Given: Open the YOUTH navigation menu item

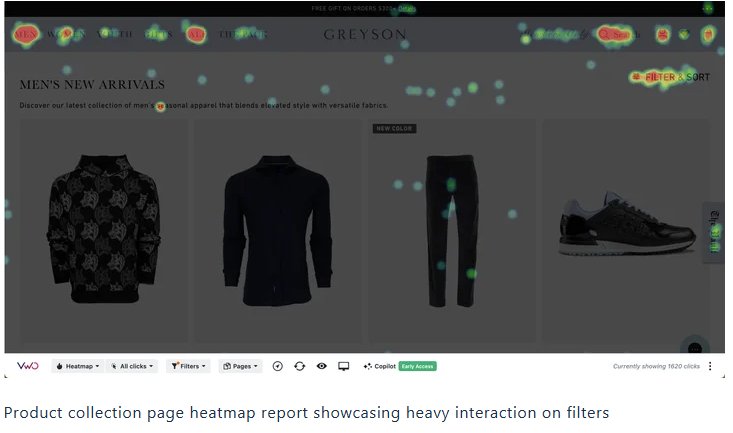Looking at the screenshot, I should pyautogui.click(x=115, y=34).
